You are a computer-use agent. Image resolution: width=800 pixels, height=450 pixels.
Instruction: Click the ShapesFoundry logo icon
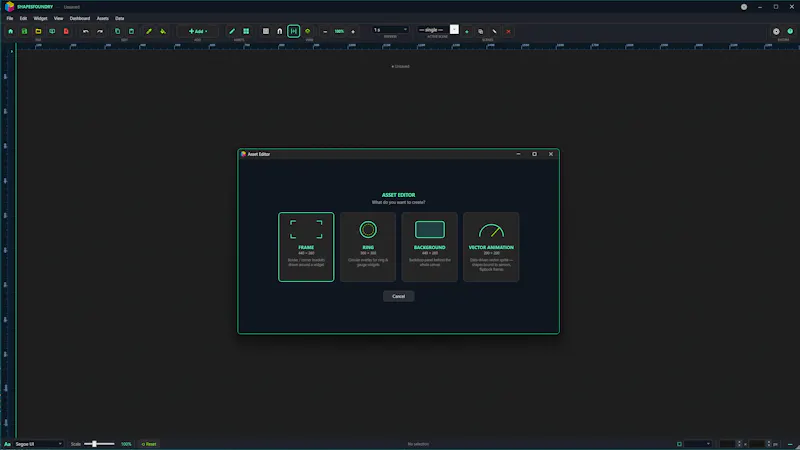9,7
